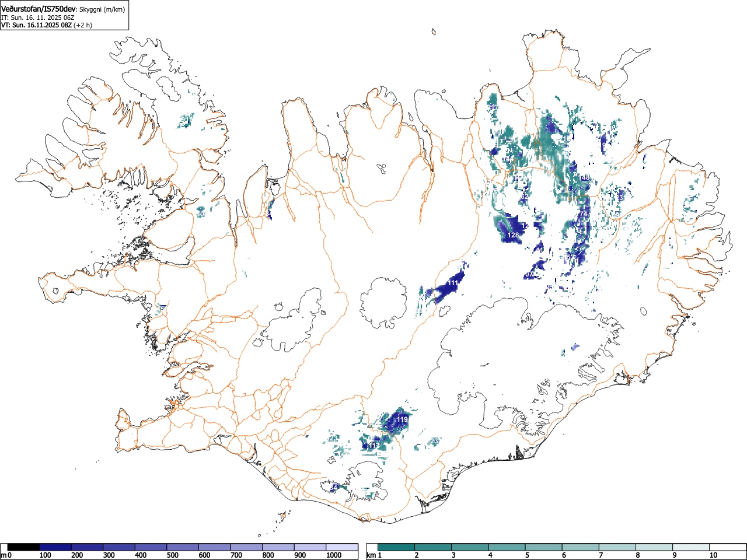747x560 pixels.
Task: Click the 'Skyggni (m/km)' parameter label
Action: click(102, 9)
